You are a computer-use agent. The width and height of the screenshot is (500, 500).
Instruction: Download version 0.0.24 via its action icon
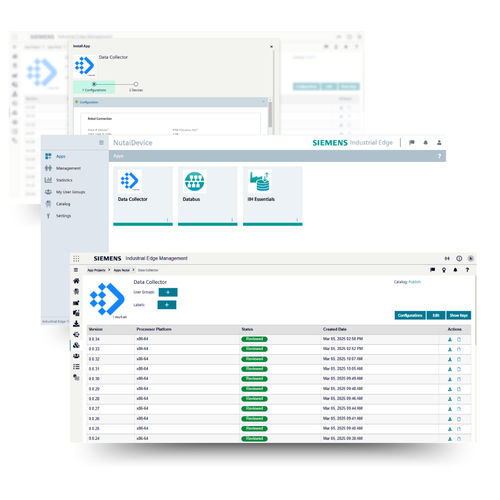(450, 439)
